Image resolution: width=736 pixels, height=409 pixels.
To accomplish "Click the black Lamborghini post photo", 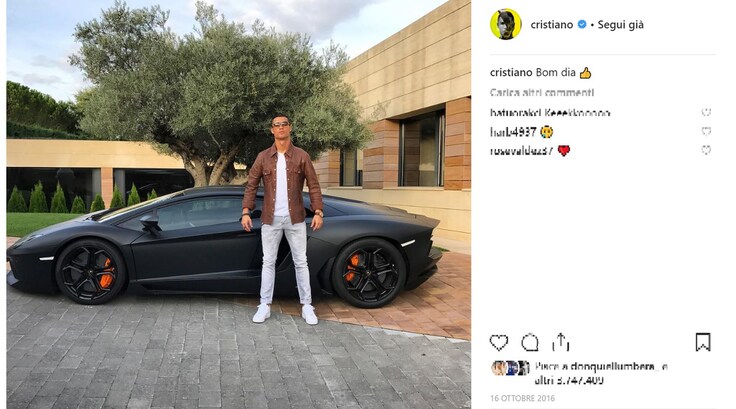I will [x=238, y=204].
